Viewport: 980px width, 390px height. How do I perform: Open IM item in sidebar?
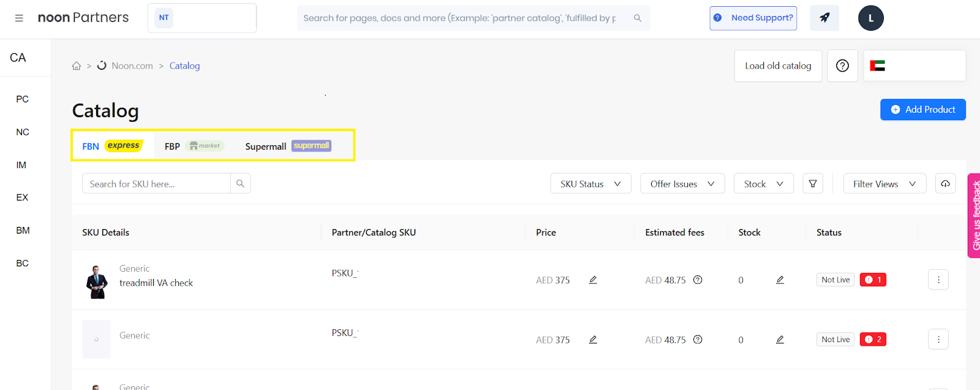click(x=21, y=165)
